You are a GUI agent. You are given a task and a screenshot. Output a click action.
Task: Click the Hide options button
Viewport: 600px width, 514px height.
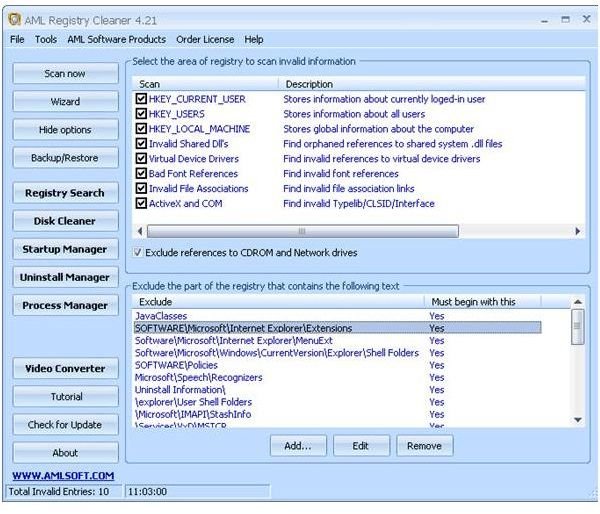pyautogui.click(x=65, y=130)
